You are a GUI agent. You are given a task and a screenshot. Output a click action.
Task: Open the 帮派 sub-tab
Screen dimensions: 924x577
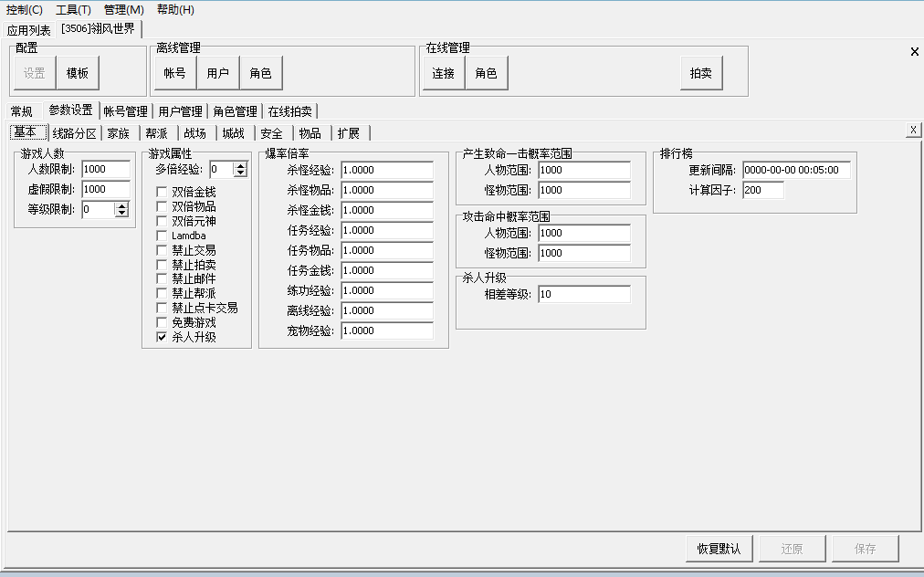tap(157, 133)
